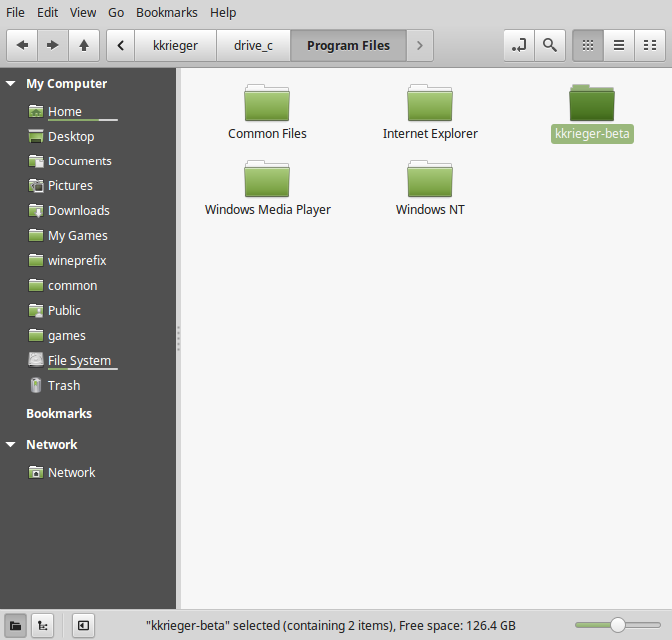Open the Go menu

point(116,12)
